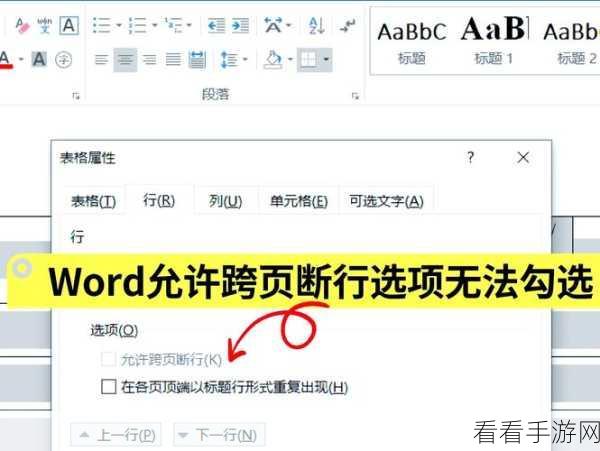Click the Shading paint bucket icon

273,59
